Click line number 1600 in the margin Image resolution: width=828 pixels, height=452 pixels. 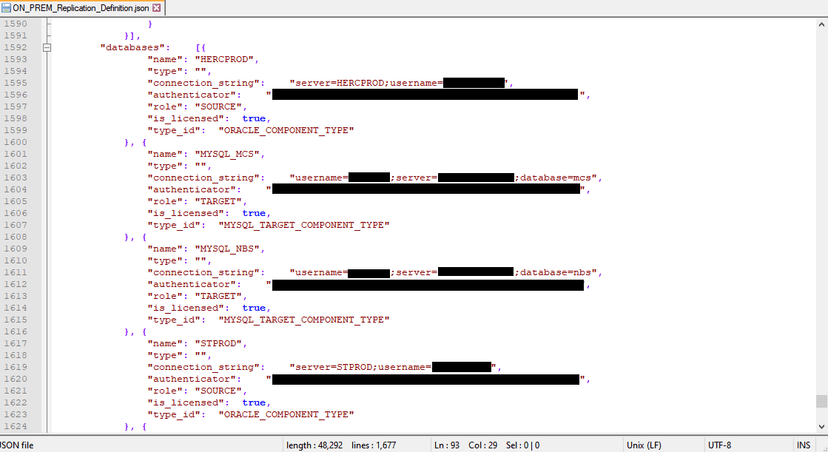pyautogui.click(x=15, y=142)
